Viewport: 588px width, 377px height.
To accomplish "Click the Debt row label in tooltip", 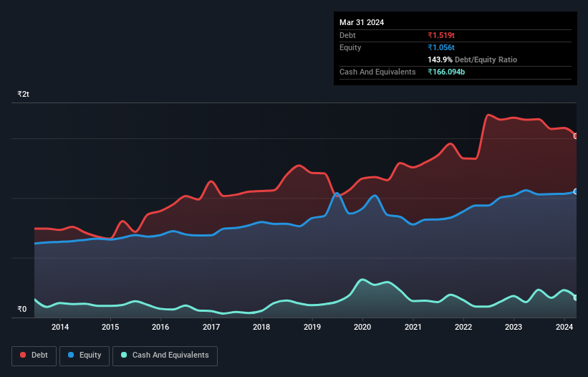I will [x=347, y=35].
